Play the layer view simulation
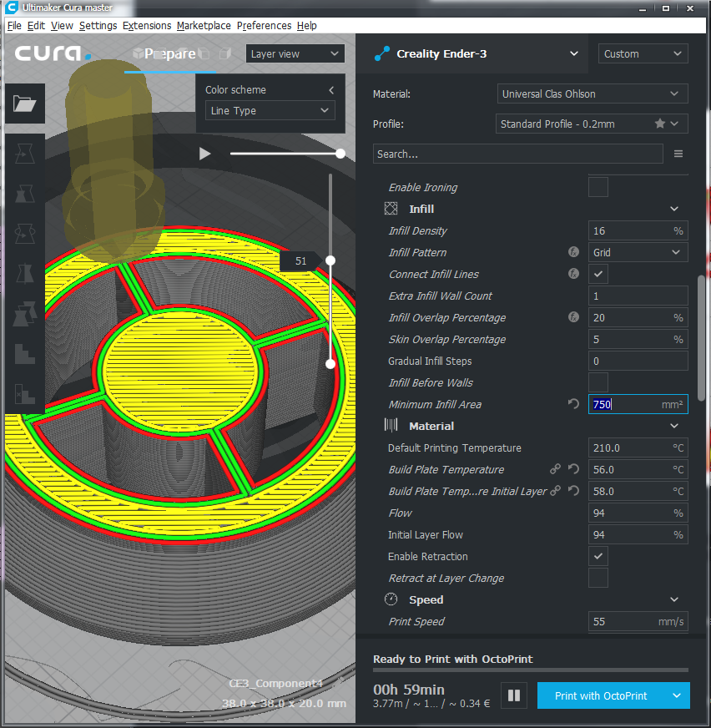Viewport: 711px width, 728px height. tap(204, 154)
